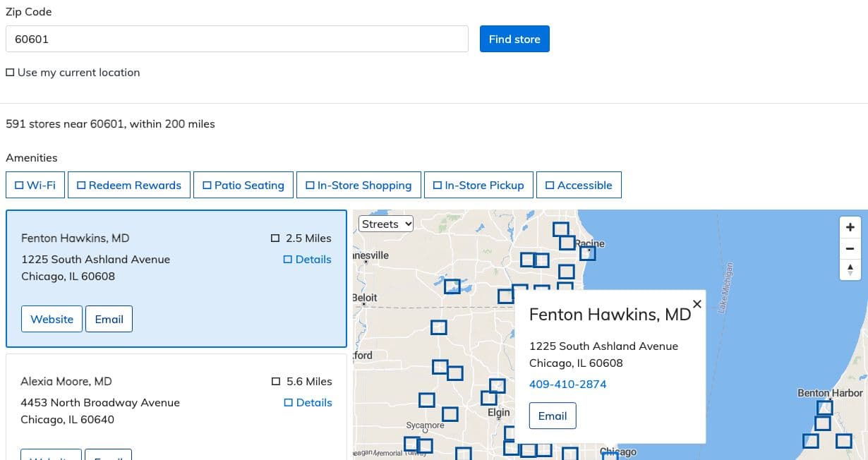Click the 1225 South Ashland Avenue card address
This screenshot has width=868, height=460.
[x=95, y=259]
